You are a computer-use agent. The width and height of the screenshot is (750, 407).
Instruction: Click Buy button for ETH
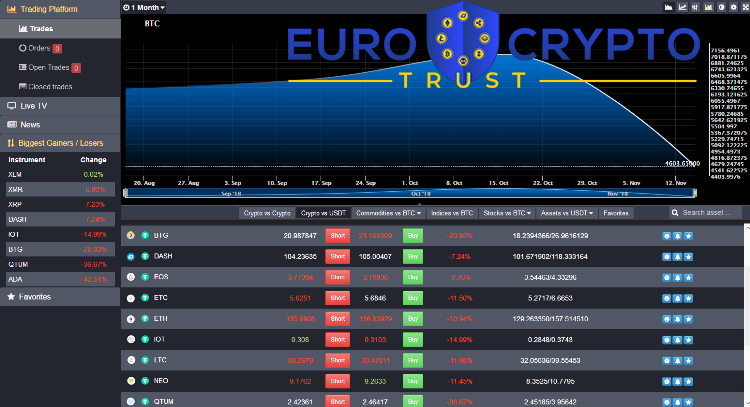click(x=413, y=319)
